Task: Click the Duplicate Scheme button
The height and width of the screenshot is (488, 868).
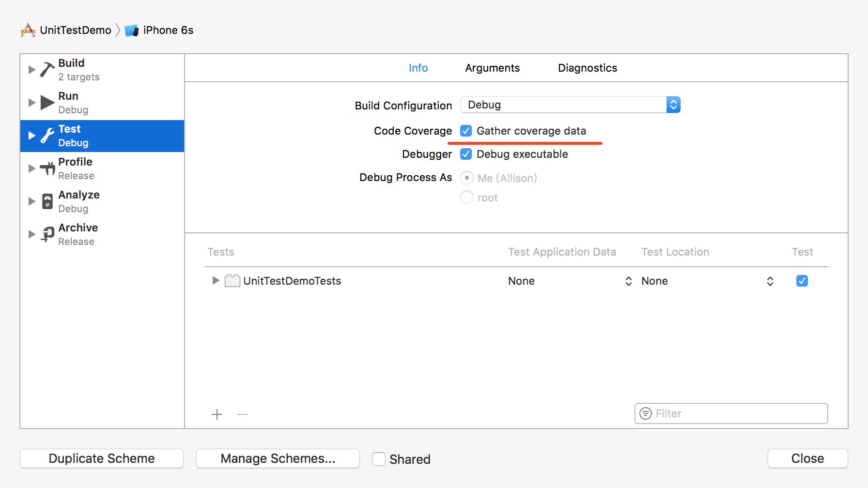Action: click(x=102, y=458)
